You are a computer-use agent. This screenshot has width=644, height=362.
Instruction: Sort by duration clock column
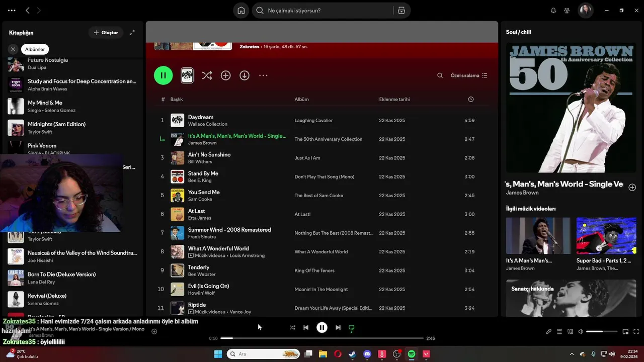tap(471, 100)
